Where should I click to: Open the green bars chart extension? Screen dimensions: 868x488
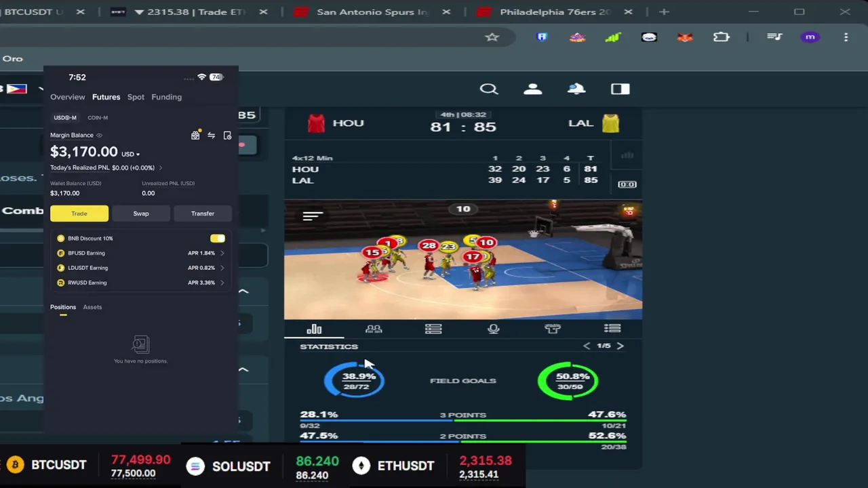[x=613, y=37]
